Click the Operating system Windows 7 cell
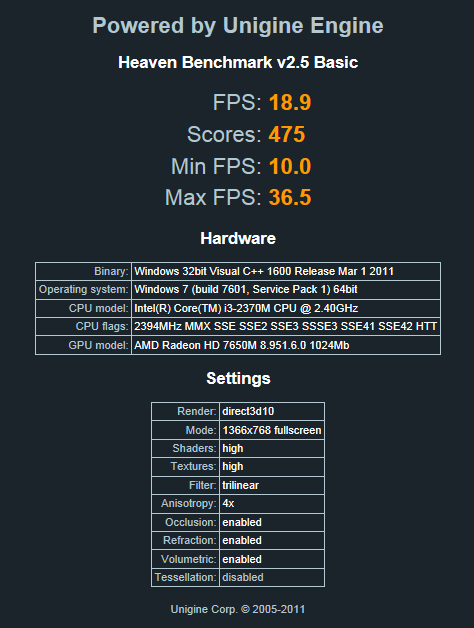 (286, 290)
